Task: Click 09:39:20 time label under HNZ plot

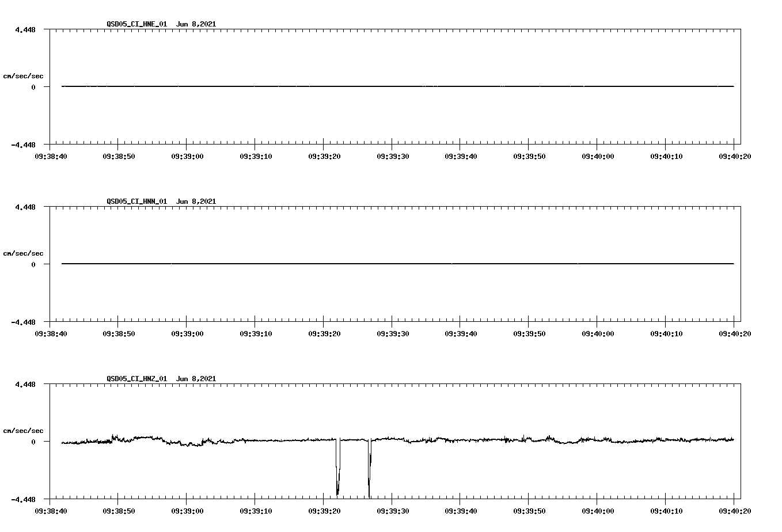Action: [324, 511]
